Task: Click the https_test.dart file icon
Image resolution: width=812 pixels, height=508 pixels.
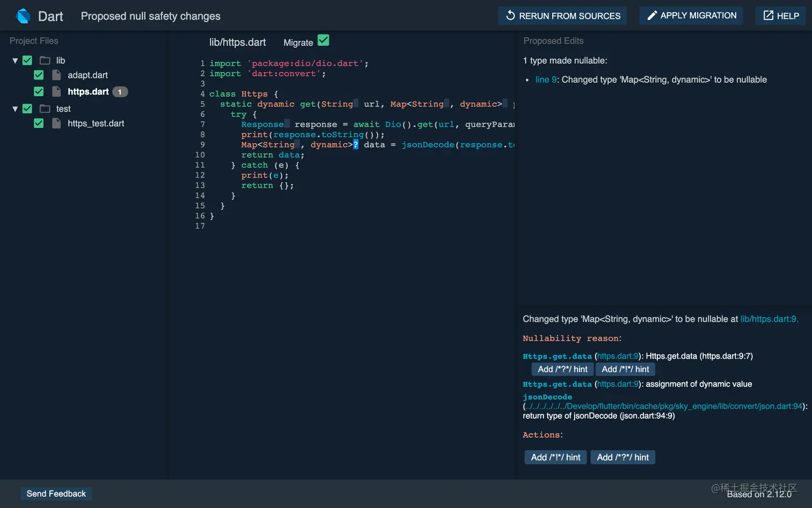Action: point(56,123)
